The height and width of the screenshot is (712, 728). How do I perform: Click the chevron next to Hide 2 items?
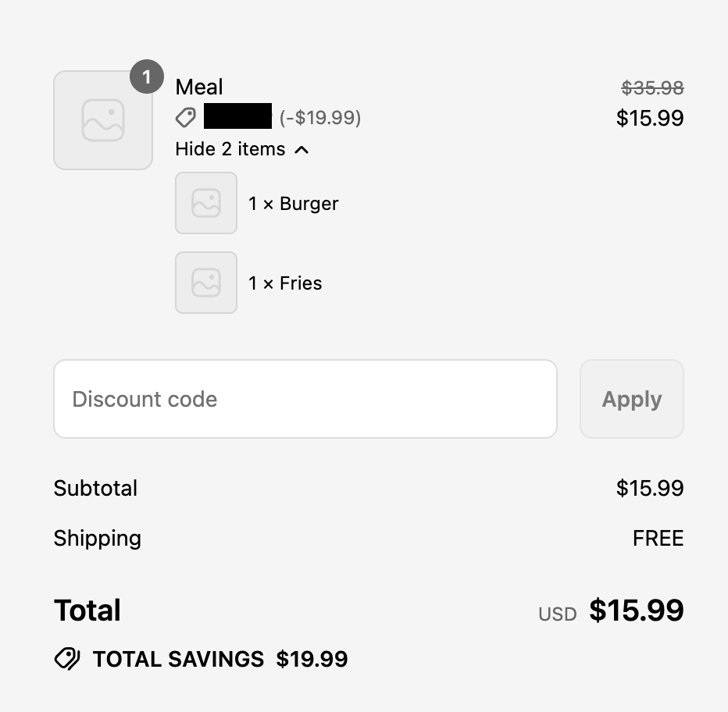tap(302, 149)
